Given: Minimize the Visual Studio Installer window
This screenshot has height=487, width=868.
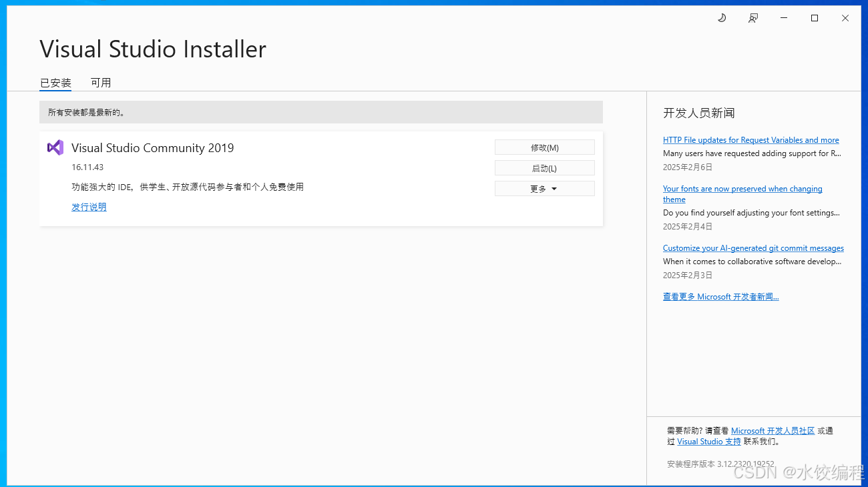Looking at the screenshot, I should 784,18.
